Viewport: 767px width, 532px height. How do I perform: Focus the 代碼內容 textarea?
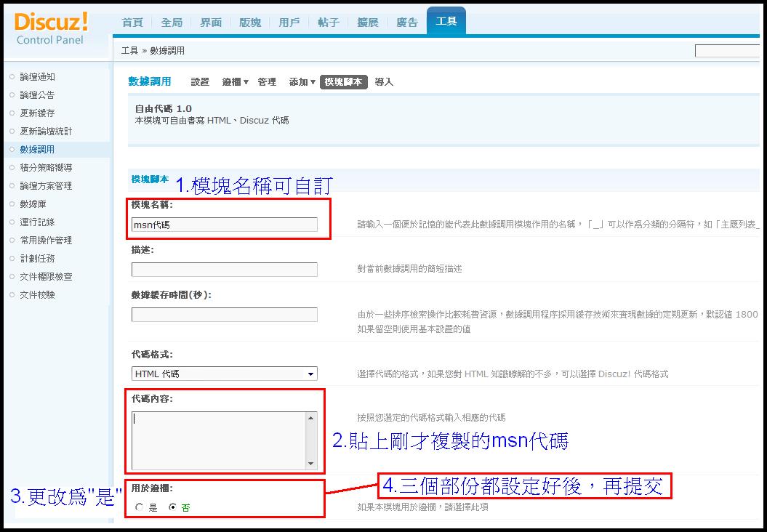[x=218, y=440]
